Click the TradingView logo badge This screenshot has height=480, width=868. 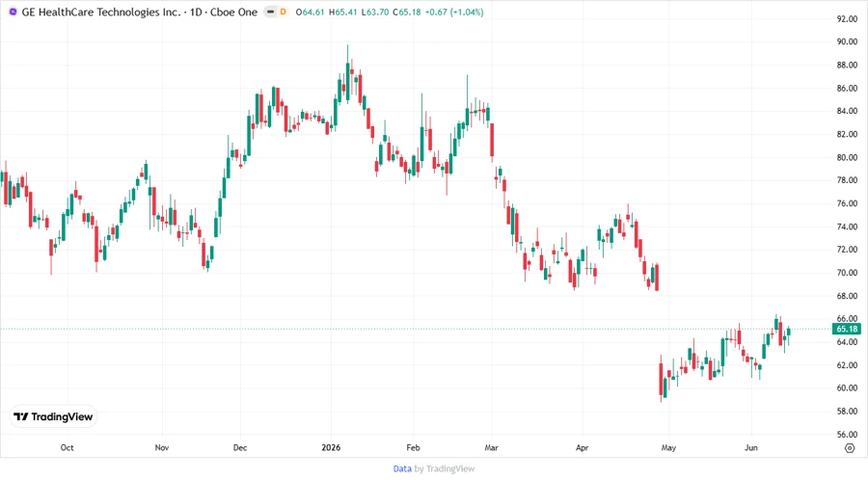click(53, 417)
